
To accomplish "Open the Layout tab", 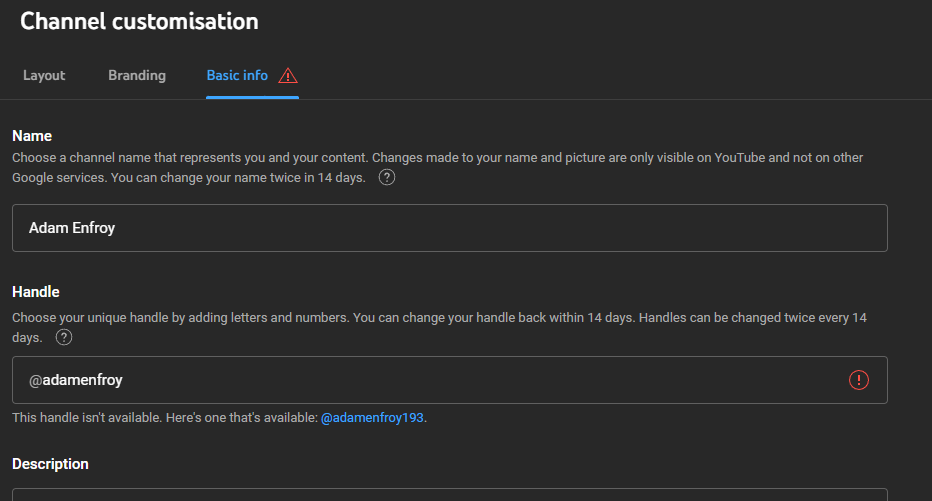I will pos(44,75).
